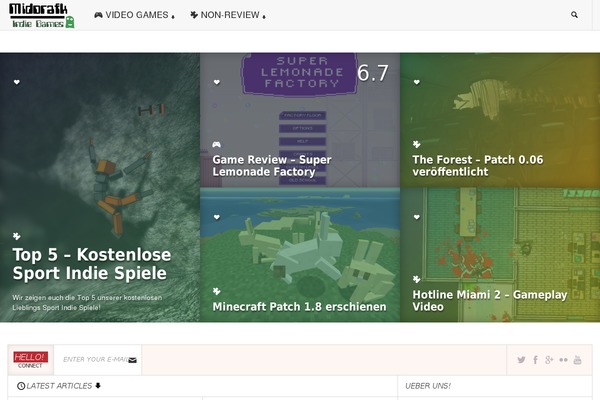
Task: Submit e-mail with the envelope icon
Action: 132,360
